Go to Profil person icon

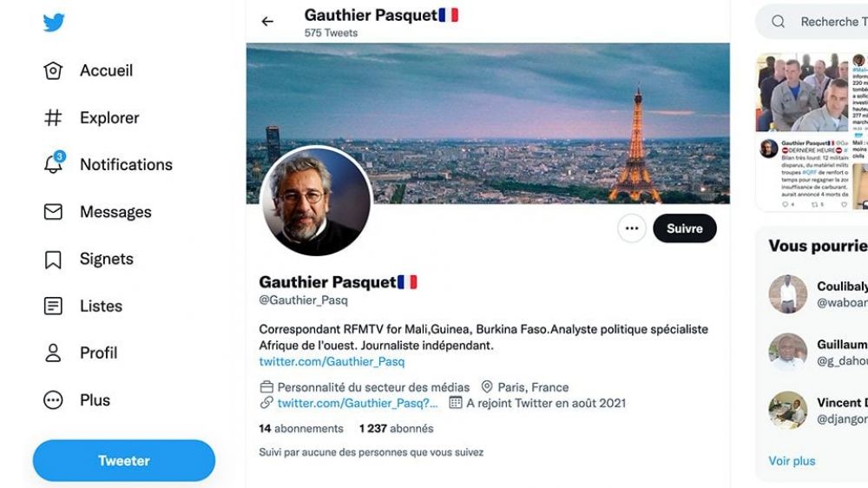pyautogui.click(x=53, y=353)
